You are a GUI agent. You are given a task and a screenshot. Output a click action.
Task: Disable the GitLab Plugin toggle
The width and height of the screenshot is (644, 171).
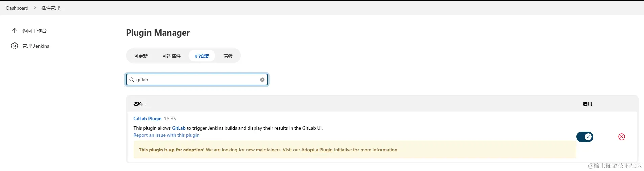point(584,137)
